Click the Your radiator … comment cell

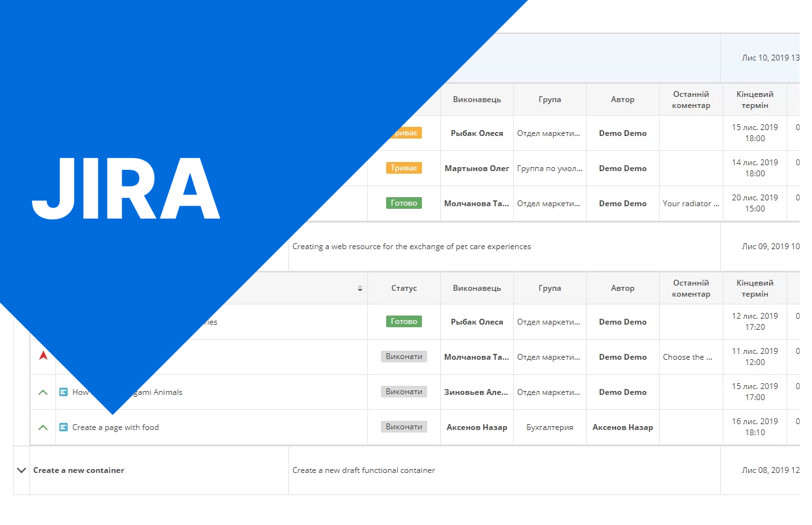click(691, 204)
